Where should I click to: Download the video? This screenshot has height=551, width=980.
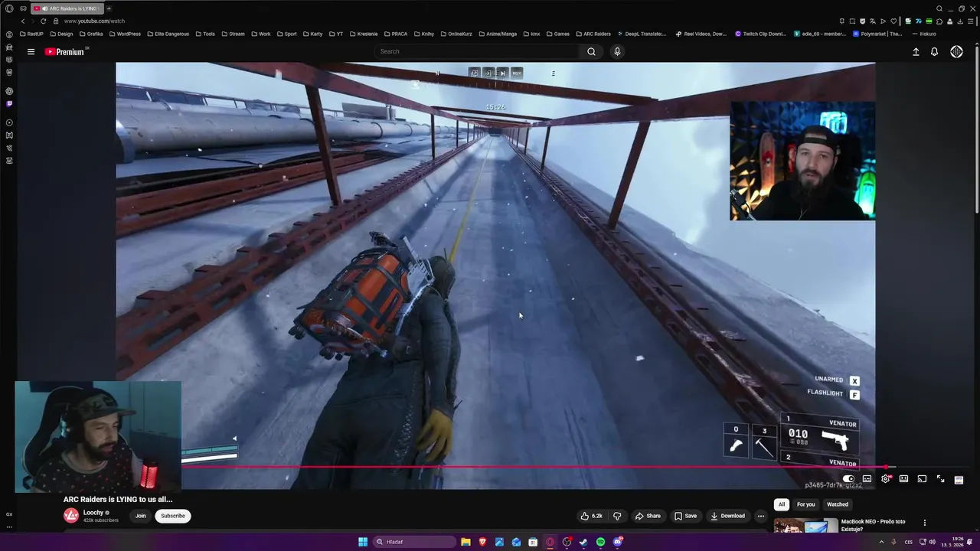(727, 516)
